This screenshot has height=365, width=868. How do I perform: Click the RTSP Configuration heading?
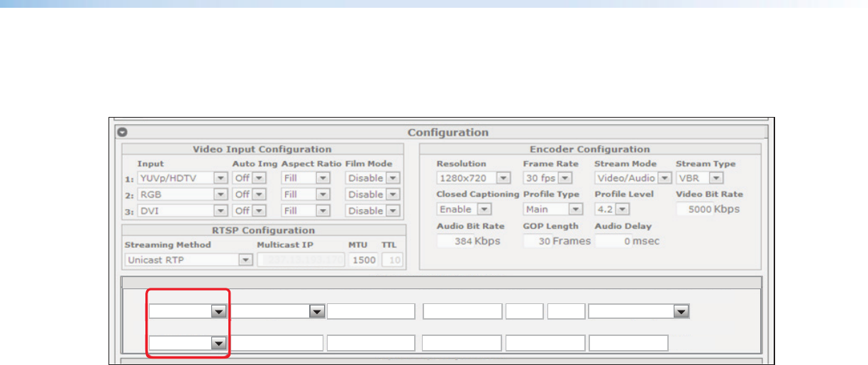(263, 230)
